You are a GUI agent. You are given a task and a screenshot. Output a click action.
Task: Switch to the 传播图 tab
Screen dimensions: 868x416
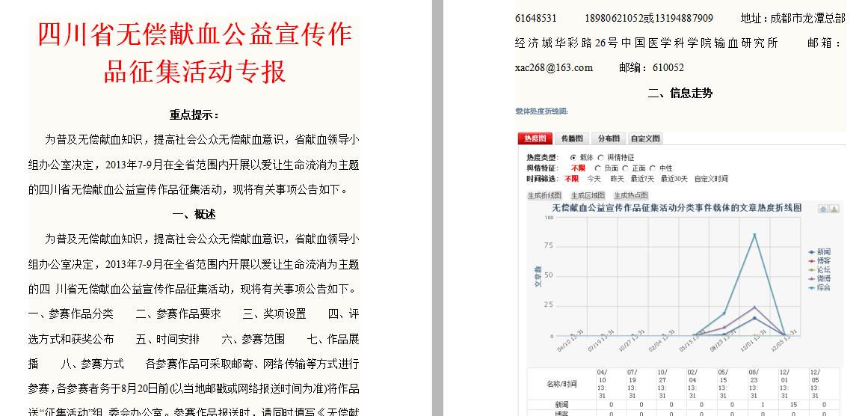click(572, 138)
